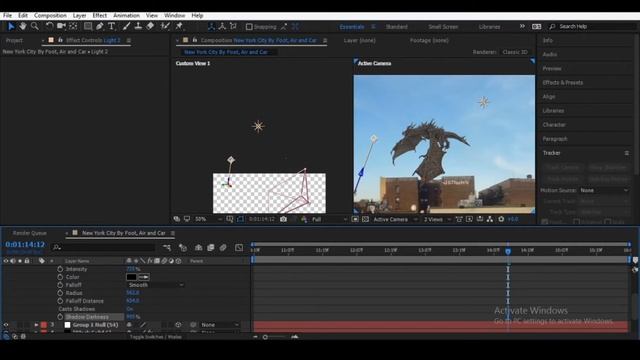The width and height of the screenshot is (640, 360).
Task: Open the Falloff Smooth dropdown
Action: click(156, 285)
